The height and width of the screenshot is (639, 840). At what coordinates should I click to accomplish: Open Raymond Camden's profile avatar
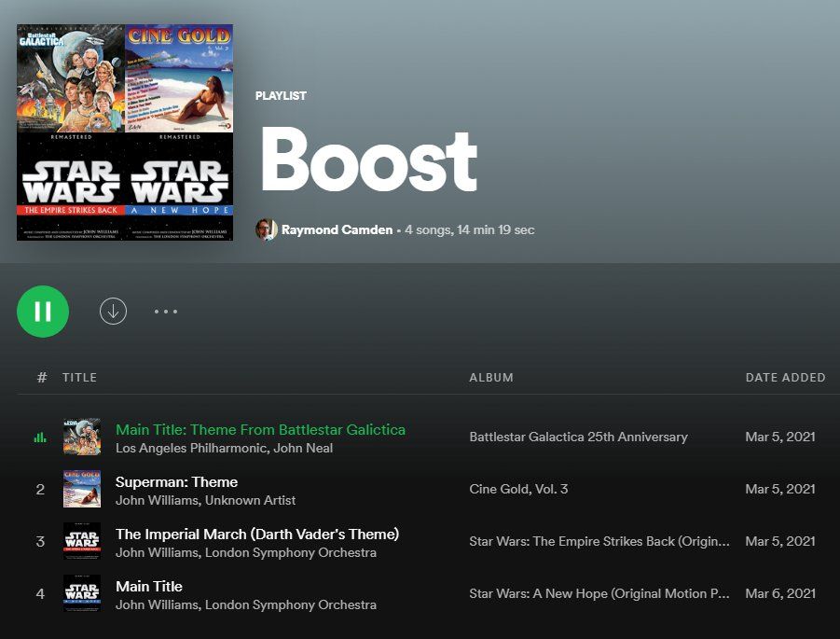click(267, 230)
